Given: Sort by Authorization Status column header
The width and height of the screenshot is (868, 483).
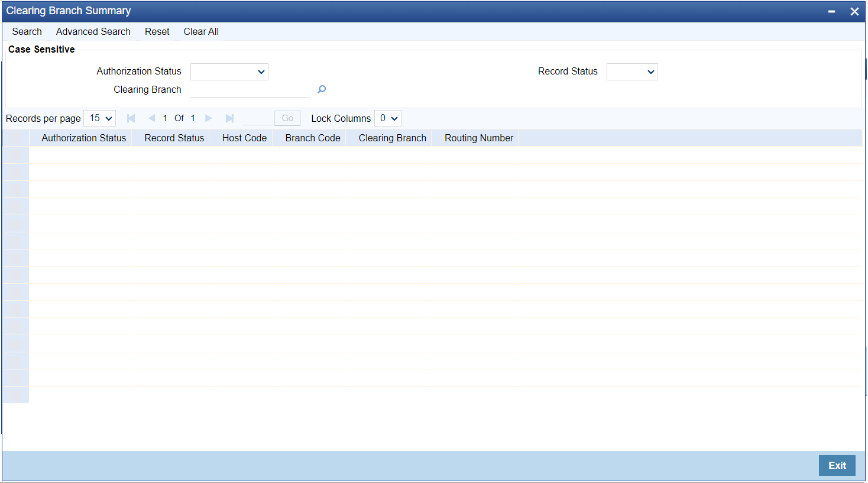Looking at the screenshot, I should 84,138.
